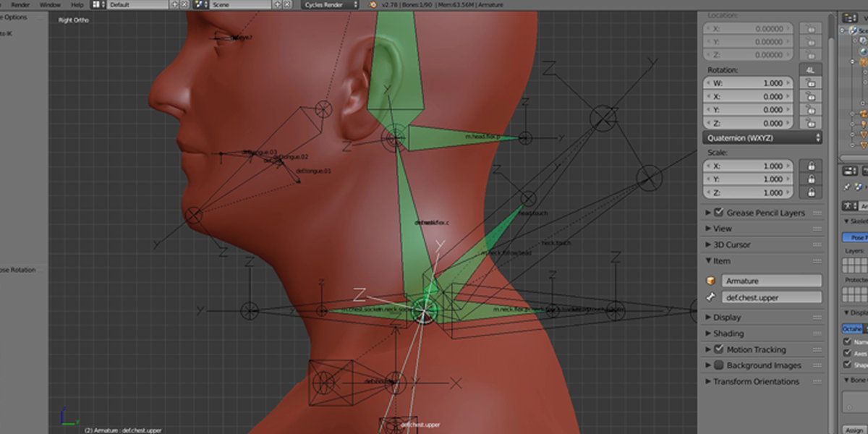The height and width of the screenshot is (434, 868).
Task: Add a new screen layout with plus icon
Action: 174,4
